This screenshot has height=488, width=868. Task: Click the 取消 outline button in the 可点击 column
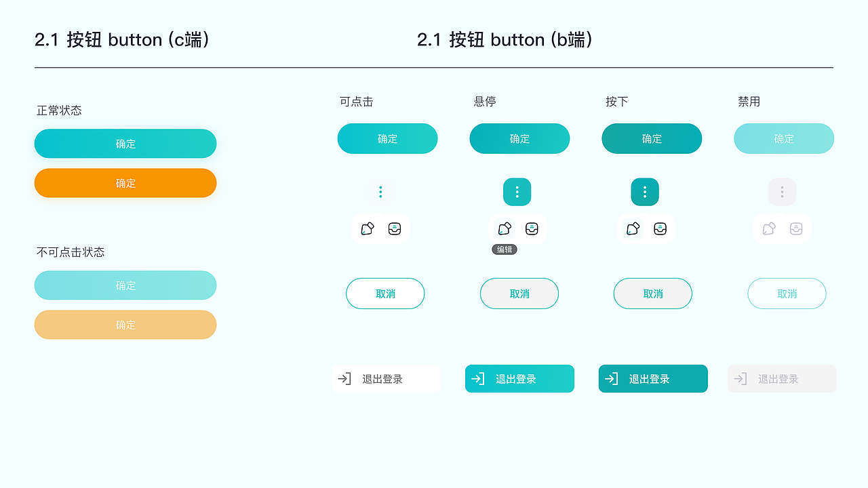(385, 293)
